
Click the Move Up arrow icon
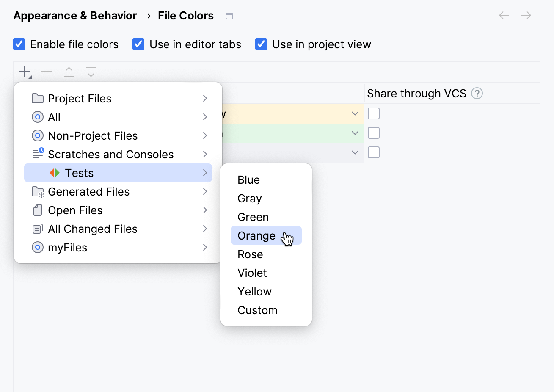click(x=69, y=72)
